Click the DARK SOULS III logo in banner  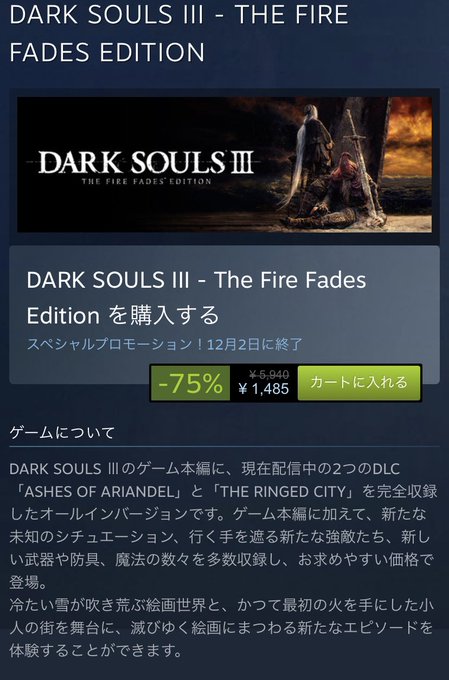[x=146, y=163]
